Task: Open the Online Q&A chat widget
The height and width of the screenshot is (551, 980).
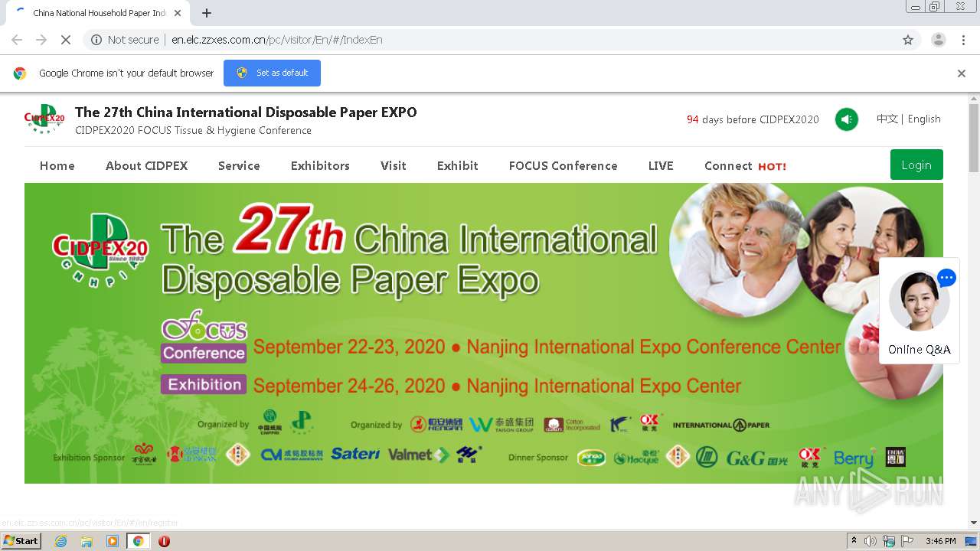Action: (x=919, y=311)
